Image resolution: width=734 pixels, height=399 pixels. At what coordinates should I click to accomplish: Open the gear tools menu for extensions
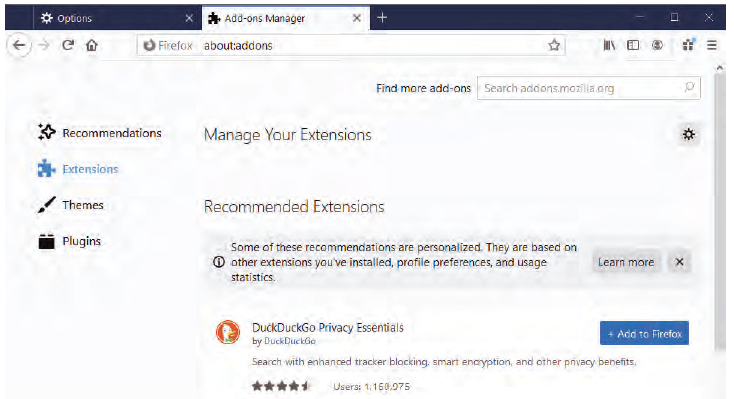[689, 134]
